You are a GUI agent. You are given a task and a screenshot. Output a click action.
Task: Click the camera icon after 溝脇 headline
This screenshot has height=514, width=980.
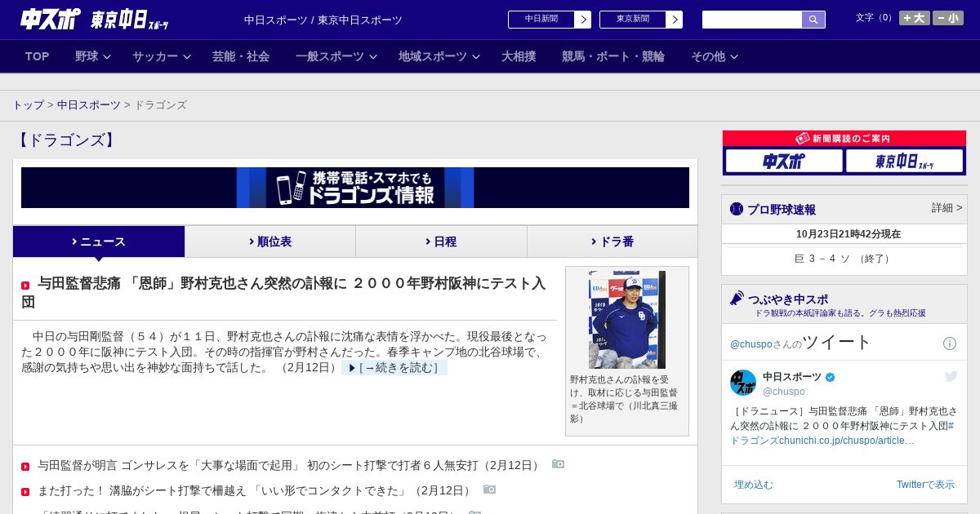click(x=489, y=490)
